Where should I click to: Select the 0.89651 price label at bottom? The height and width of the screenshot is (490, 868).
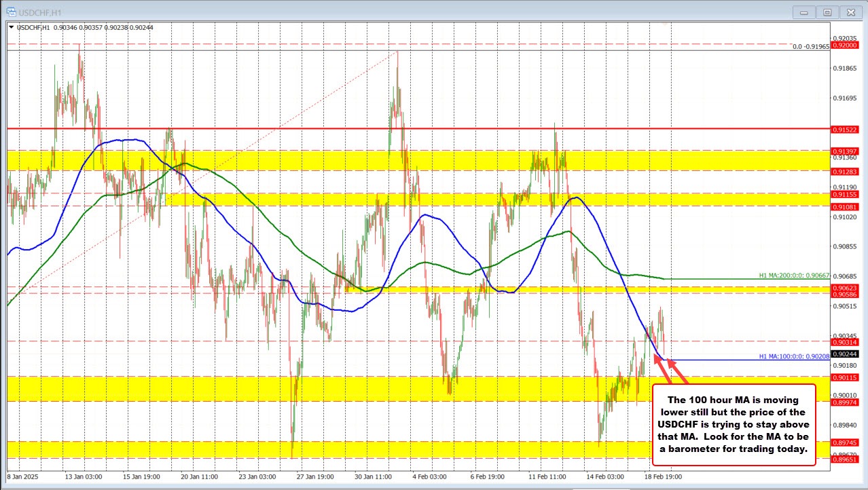click(844, 459)
